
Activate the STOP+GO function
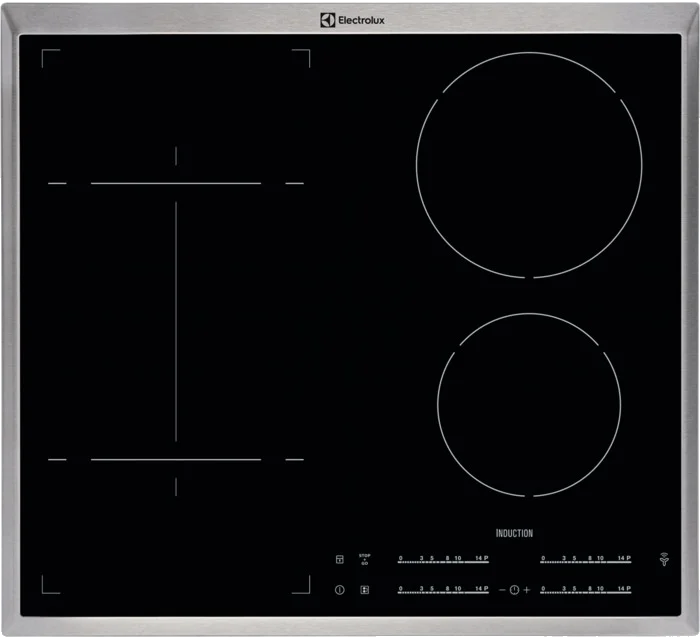click(364, 558)
